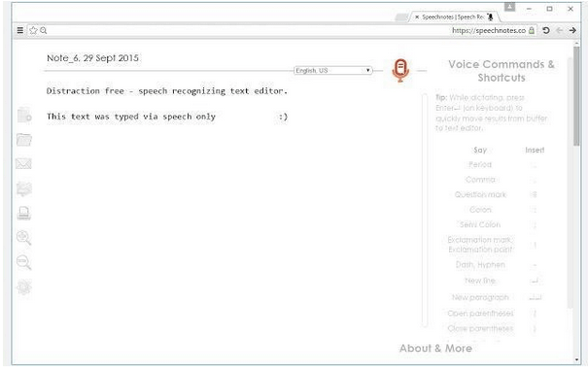Click the padlock icon beside the URL
Screen dimensions: 588x374
click(532, 30)
